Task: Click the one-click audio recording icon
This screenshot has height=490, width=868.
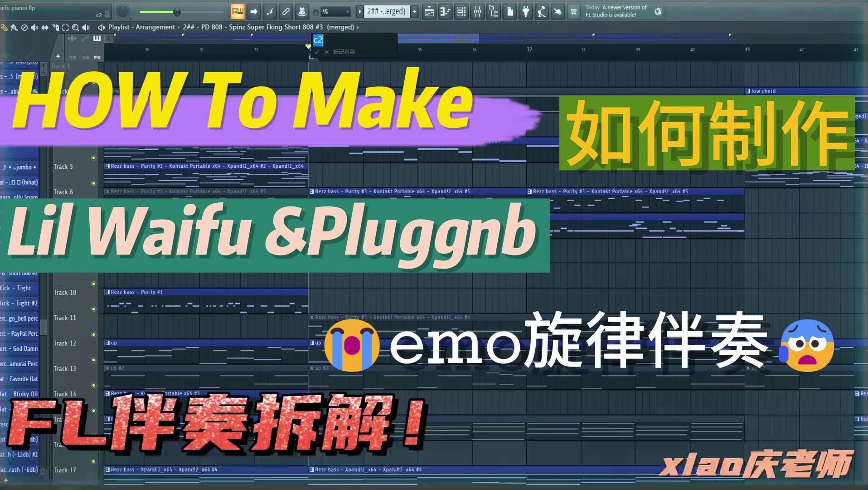Action: pyautogui.click(x=558, y=12)
